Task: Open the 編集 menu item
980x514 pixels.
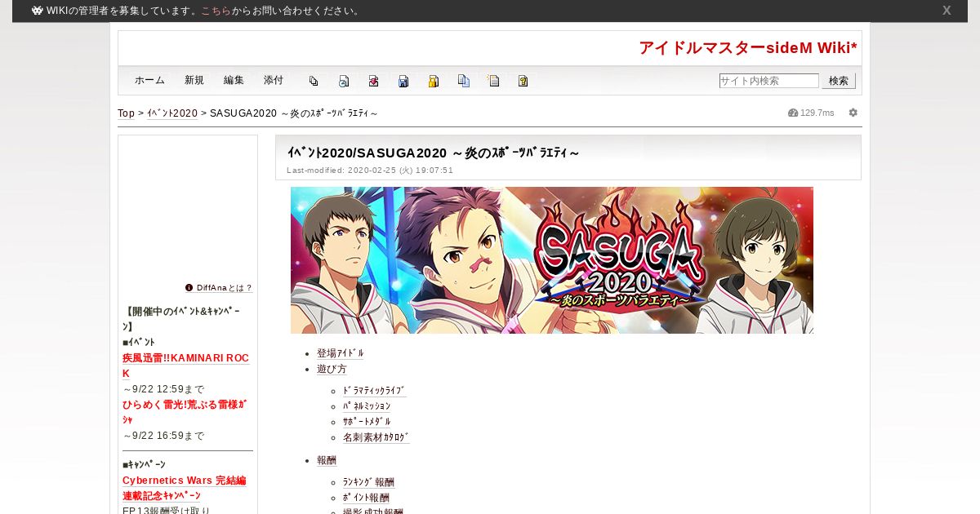Action: (x=234, y=80)
